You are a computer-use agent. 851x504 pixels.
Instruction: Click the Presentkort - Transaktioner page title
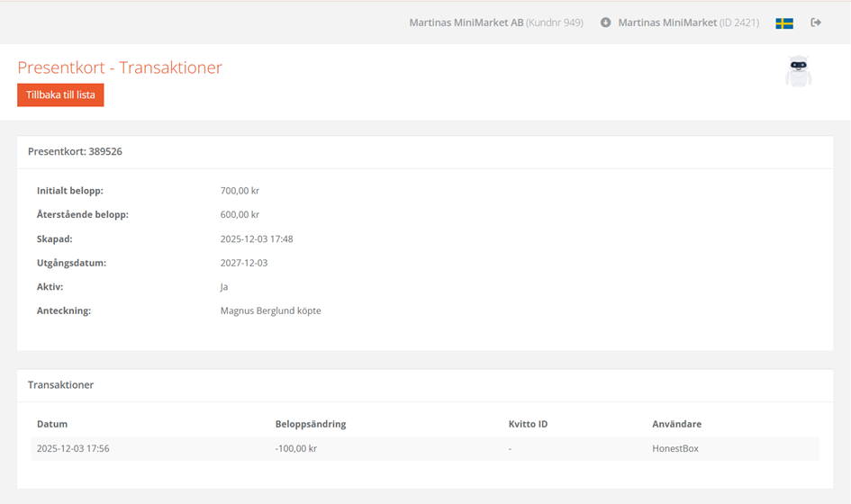pyautogui.click(x=120, y=67)
